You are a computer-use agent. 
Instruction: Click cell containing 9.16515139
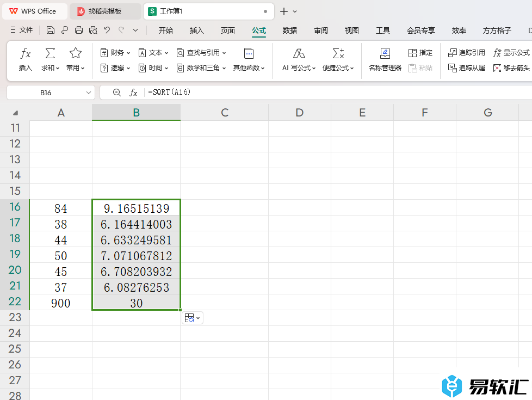click(x=136, y=208)
